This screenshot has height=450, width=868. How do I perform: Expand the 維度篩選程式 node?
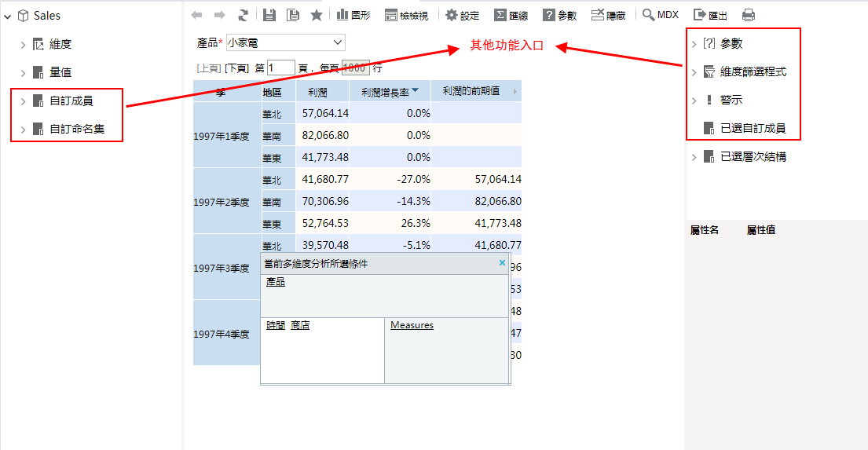tap(694, 72)
